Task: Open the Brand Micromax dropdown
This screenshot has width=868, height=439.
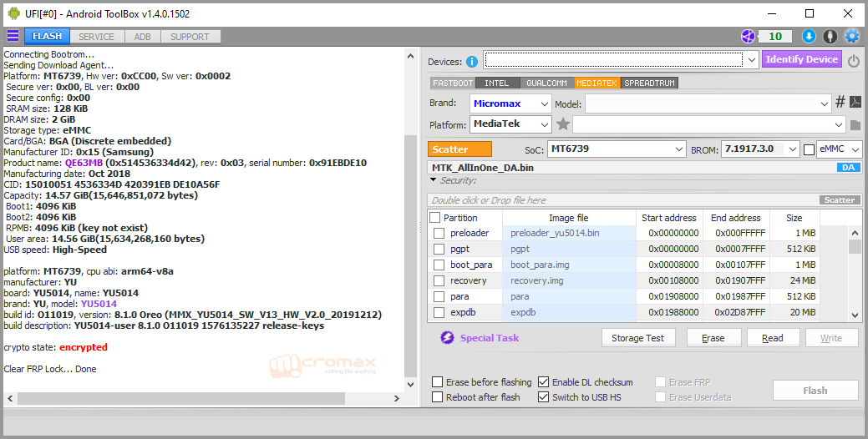Action: 544,104
